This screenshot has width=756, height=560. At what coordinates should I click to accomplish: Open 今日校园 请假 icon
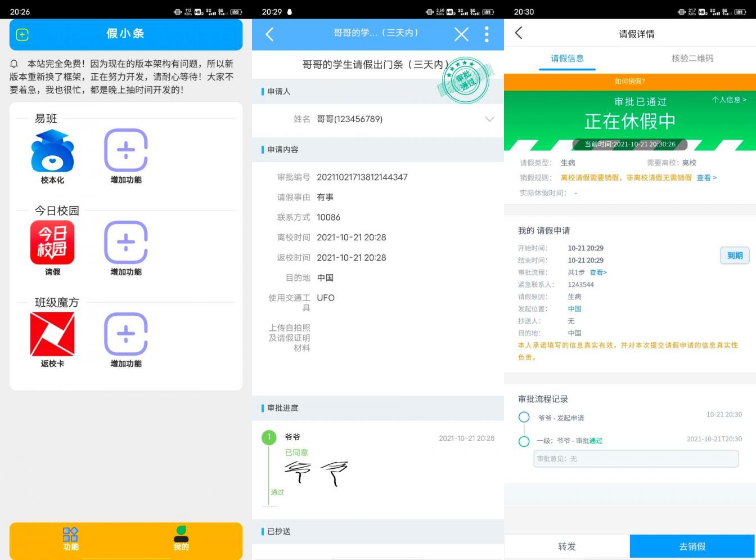click(x=52, y=242)
